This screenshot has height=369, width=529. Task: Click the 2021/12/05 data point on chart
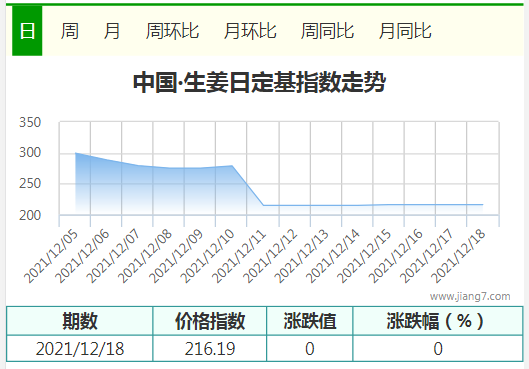coord(75,153)
